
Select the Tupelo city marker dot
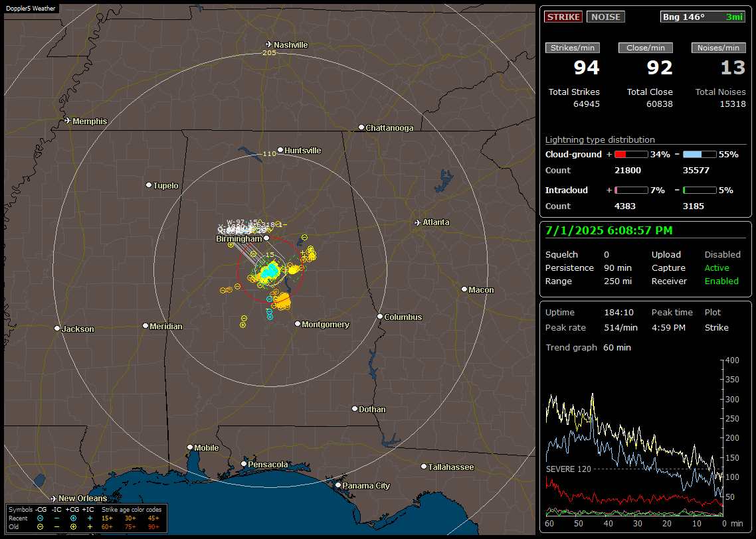click(149, 185)
